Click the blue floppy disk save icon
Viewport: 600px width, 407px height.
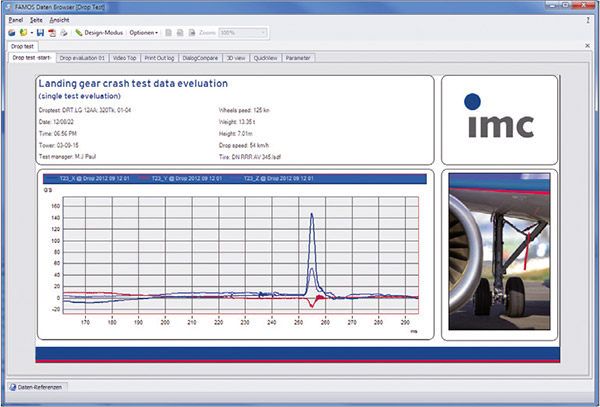[39, 32]
